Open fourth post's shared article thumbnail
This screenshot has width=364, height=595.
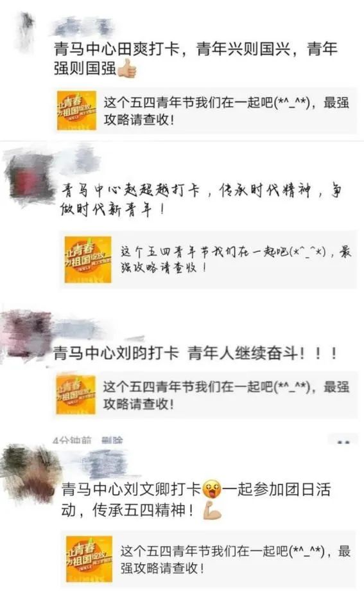click(x=89, y=559)
